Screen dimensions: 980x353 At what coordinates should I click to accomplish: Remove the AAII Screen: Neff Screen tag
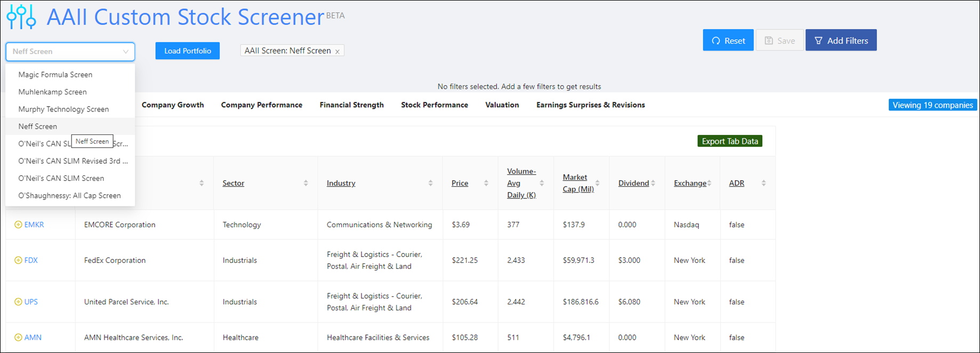click(338, 52)
